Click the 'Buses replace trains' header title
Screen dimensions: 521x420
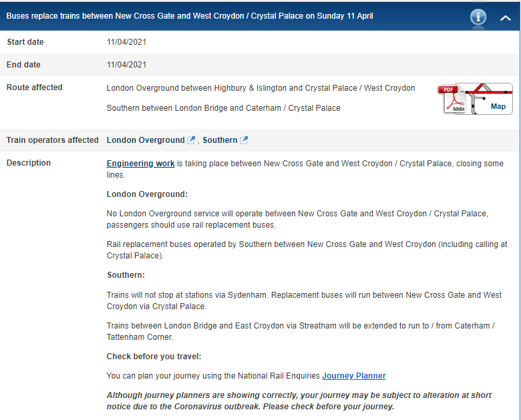click(x=190, y=16)
